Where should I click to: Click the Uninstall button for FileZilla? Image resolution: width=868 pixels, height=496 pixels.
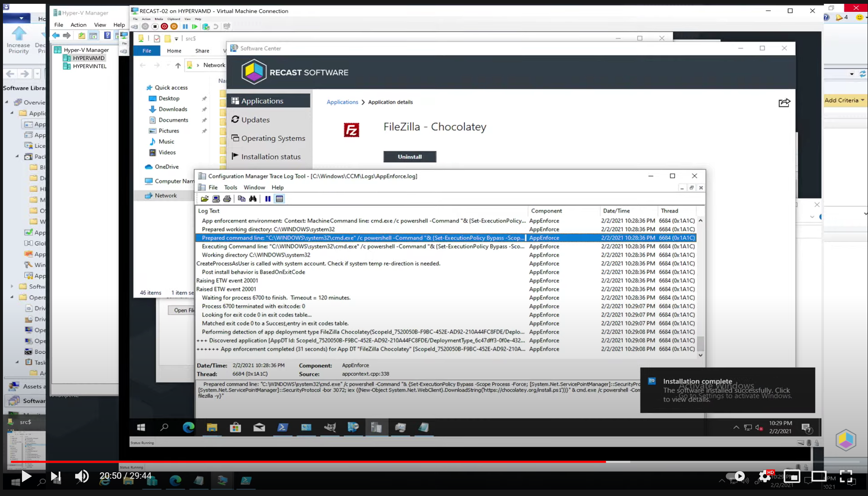410,156
